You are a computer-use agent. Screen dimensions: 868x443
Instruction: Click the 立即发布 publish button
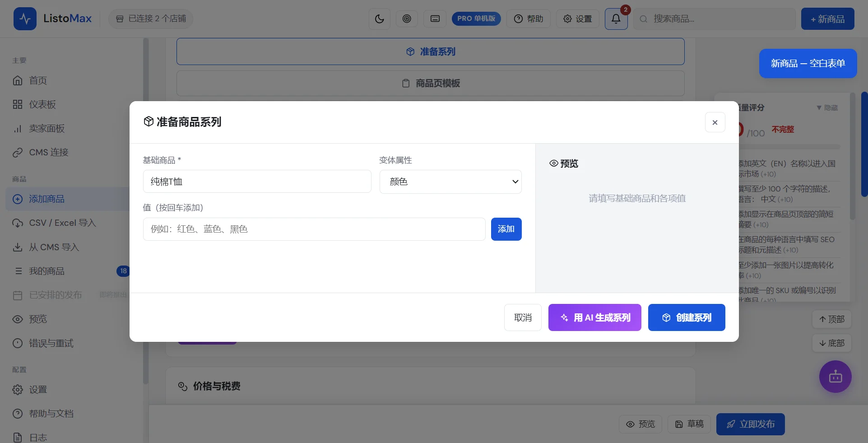(751, 424)
